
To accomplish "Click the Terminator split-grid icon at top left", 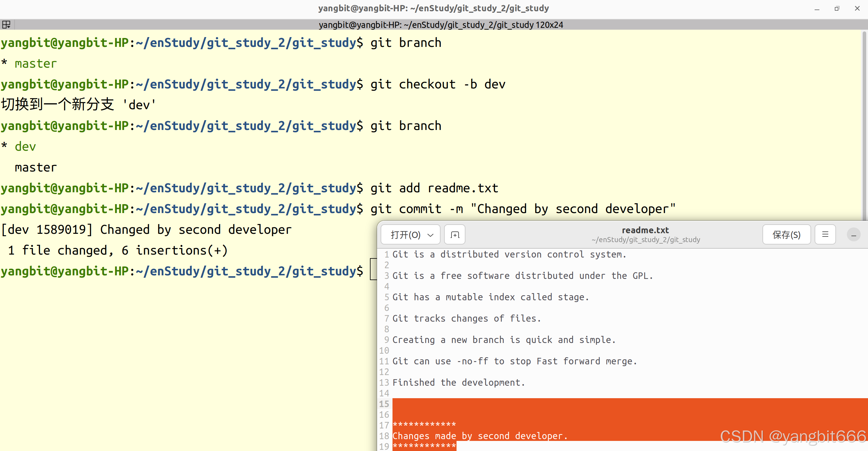I will [7, 25].
